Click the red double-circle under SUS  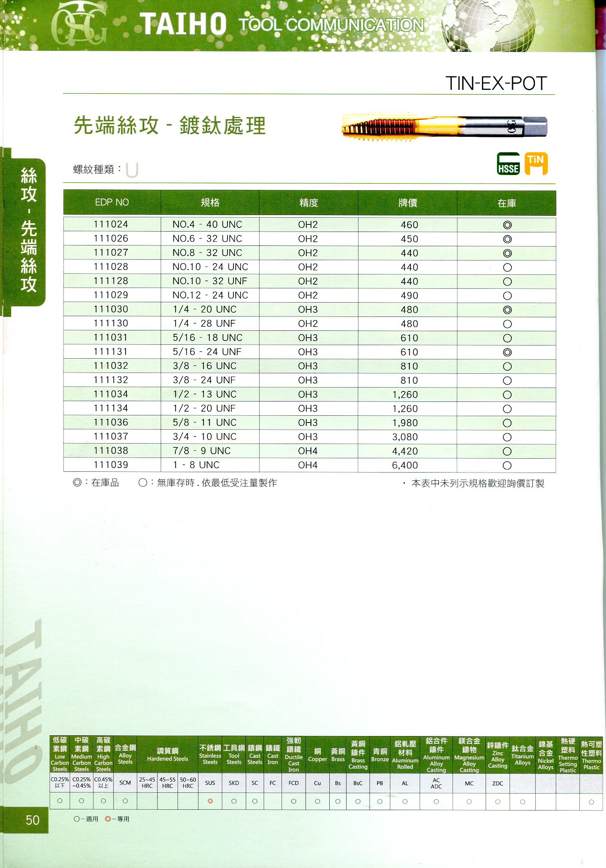coord(210,801)
